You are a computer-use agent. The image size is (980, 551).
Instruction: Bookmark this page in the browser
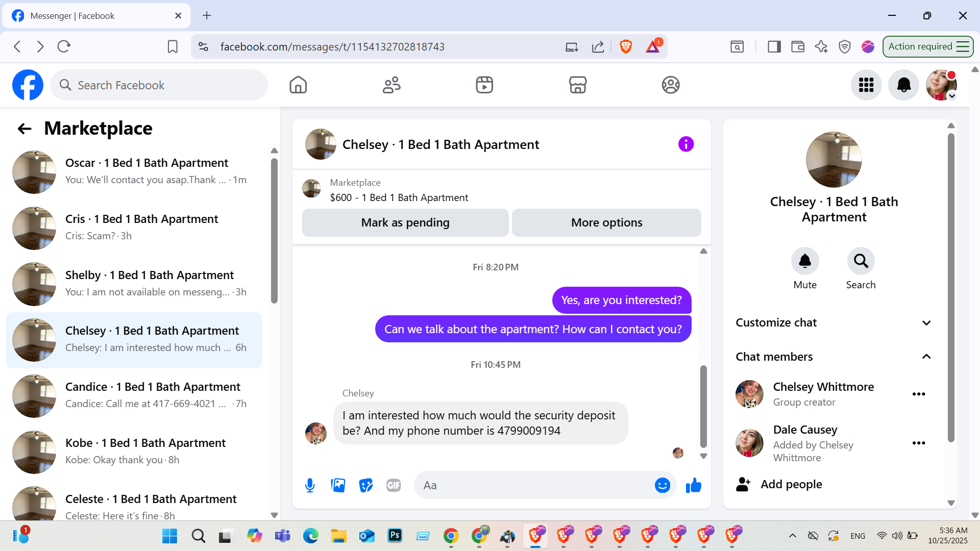(x=173, y=46)
